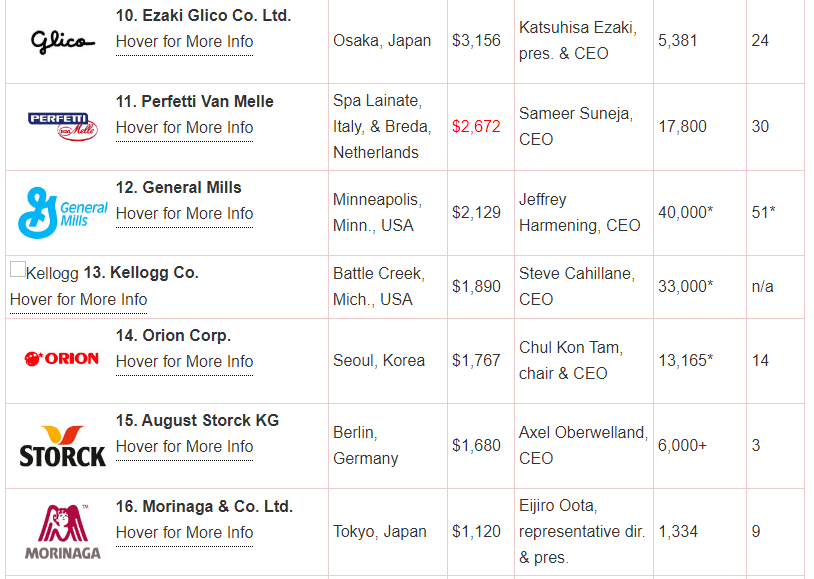Screen dimensions: 814x579
Task: Open Hover for More Info under Kellogg Co.
Action: (78, 300)
